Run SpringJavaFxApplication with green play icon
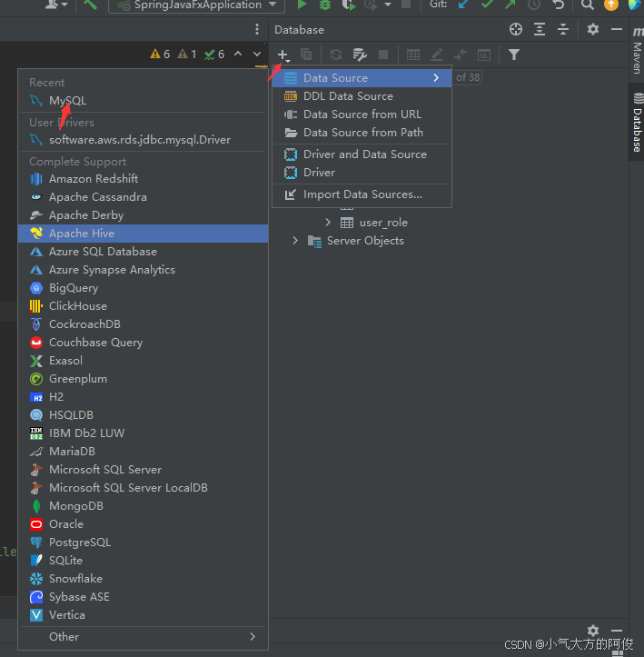 pos(302,5)
